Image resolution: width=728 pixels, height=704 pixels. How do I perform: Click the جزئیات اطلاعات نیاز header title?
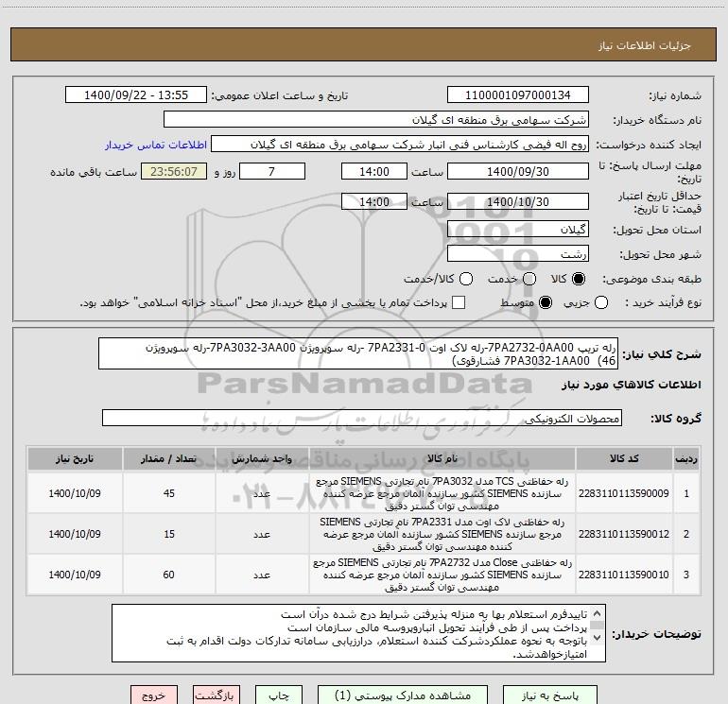[x=645, y=45]
